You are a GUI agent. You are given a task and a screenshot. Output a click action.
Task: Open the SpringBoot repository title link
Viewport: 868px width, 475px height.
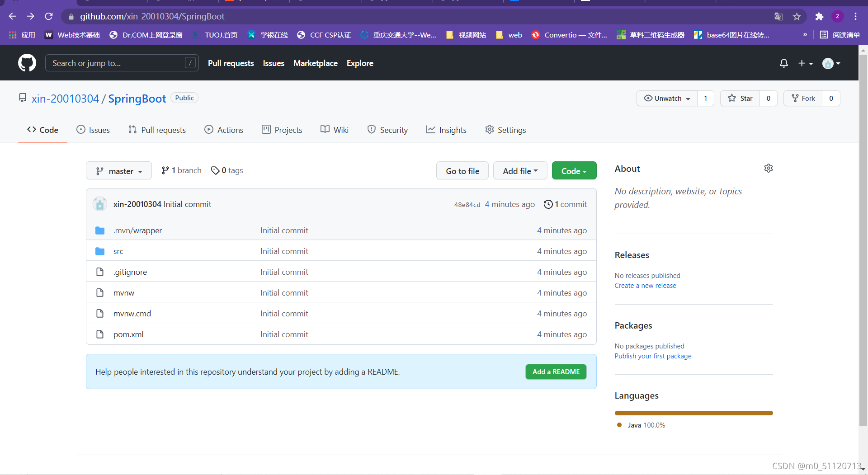137,99
